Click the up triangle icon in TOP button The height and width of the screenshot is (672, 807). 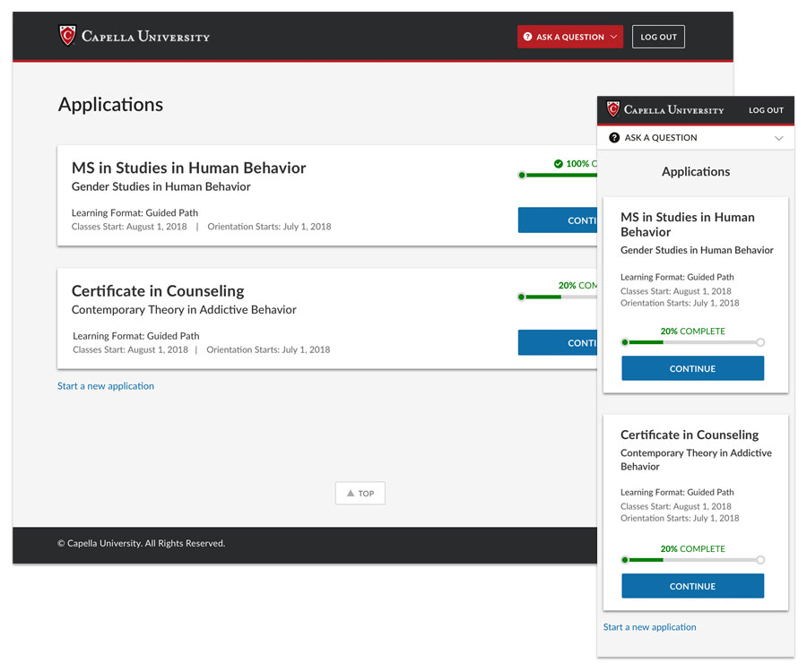(351, 493)
